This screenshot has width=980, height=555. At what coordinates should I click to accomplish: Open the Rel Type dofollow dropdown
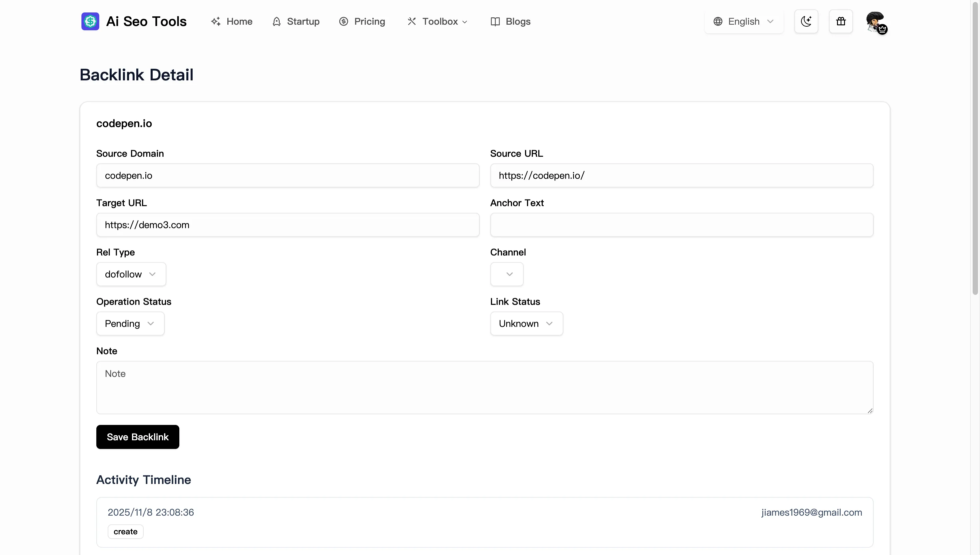[x=131, y=274]
